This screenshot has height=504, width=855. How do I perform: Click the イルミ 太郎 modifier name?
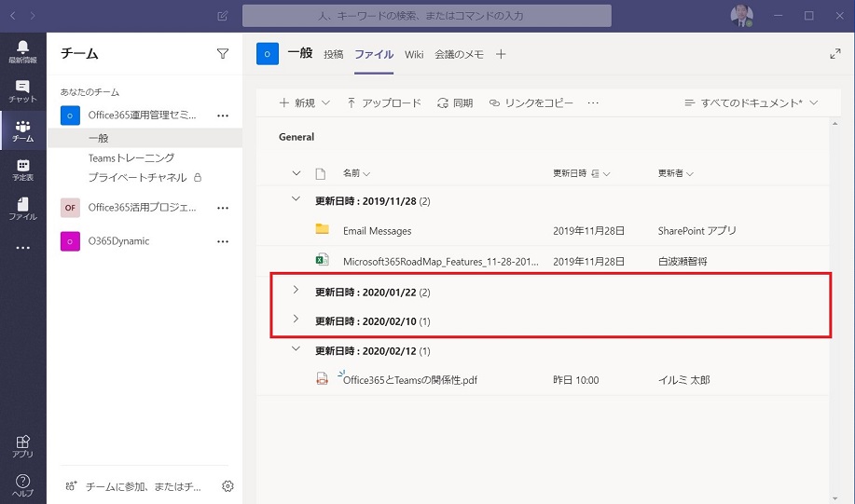pos(683,380)
